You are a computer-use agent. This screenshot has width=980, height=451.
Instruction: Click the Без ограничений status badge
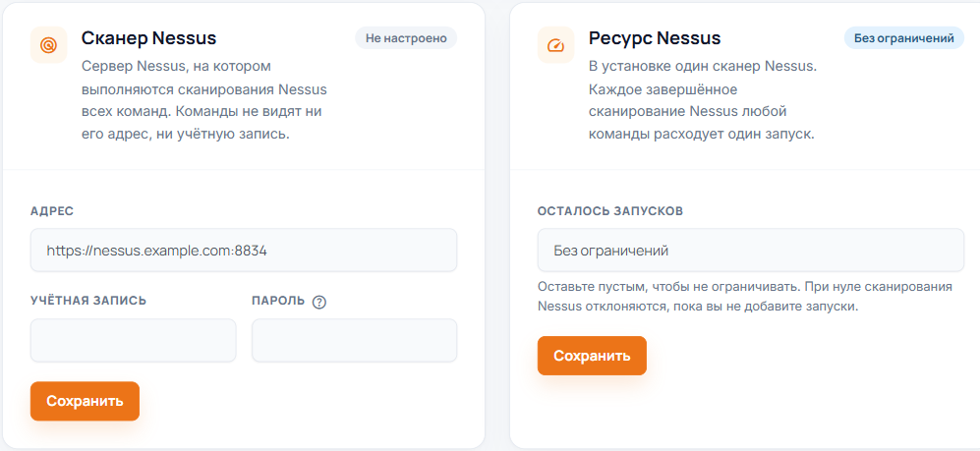click(904, 38)
